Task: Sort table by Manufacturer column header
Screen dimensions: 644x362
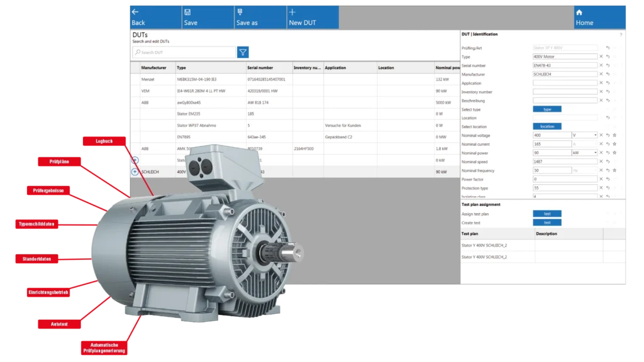Action: (x=153, y=68)
